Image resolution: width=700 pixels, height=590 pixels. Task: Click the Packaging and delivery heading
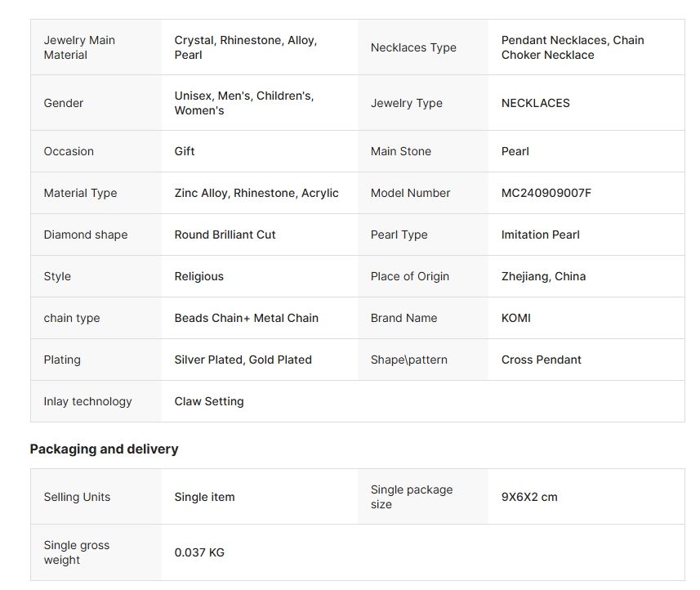pos(104,449)
